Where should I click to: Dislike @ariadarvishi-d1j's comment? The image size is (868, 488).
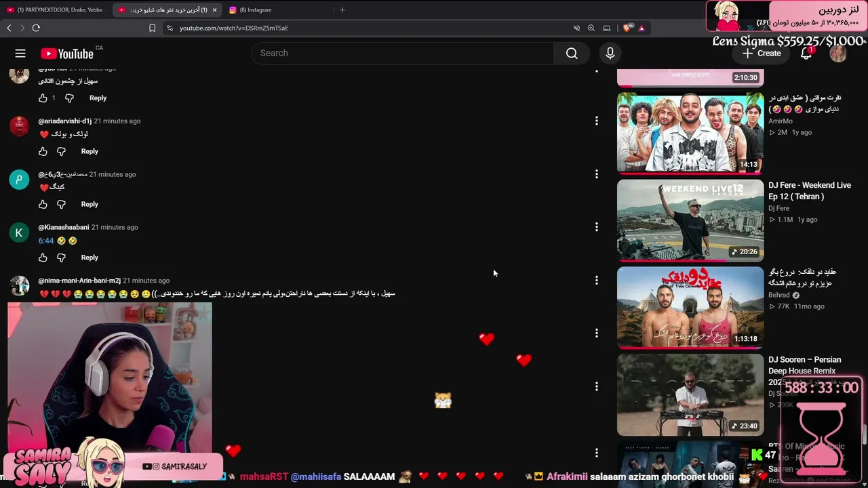(x=61, y=151)
